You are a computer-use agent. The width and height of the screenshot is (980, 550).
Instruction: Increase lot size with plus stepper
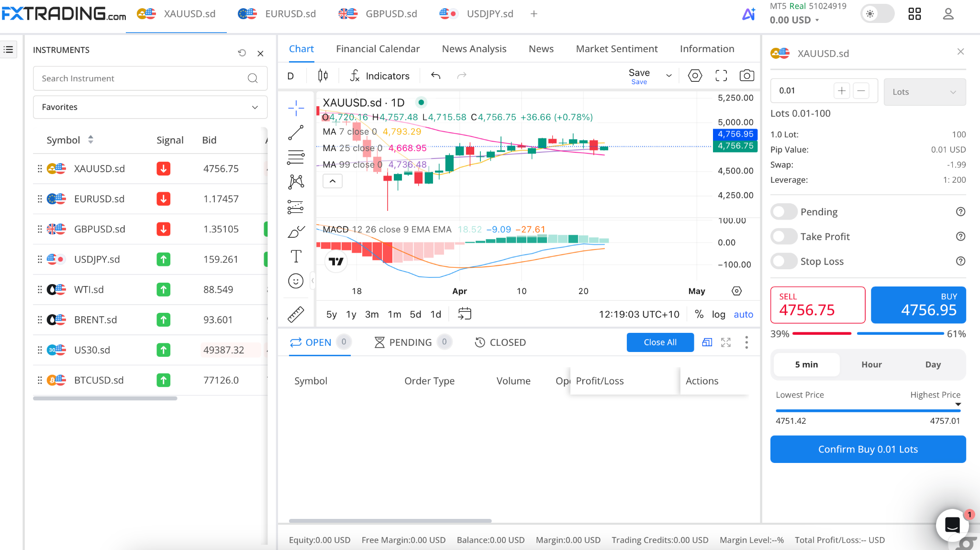tap(842, 90)
